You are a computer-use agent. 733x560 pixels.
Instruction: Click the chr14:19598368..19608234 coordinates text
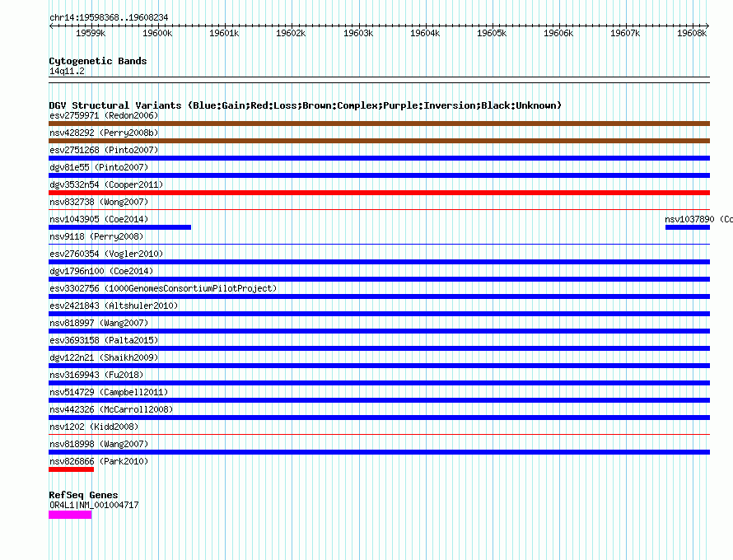(x=109, y=18)
